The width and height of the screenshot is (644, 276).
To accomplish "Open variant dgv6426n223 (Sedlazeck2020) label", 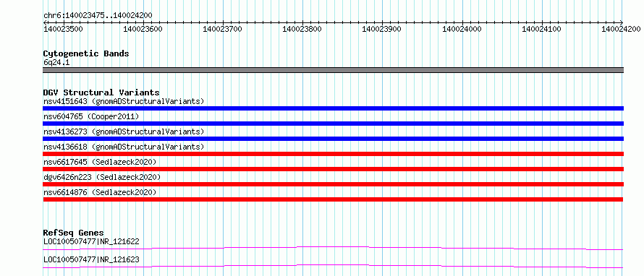I will tap(102, 177).
